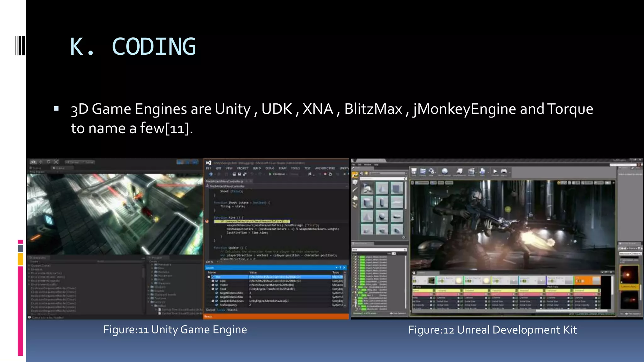Viewport: 644px width, 362px height.
Task: Select the Unity rotate tool
Action: 48,162
